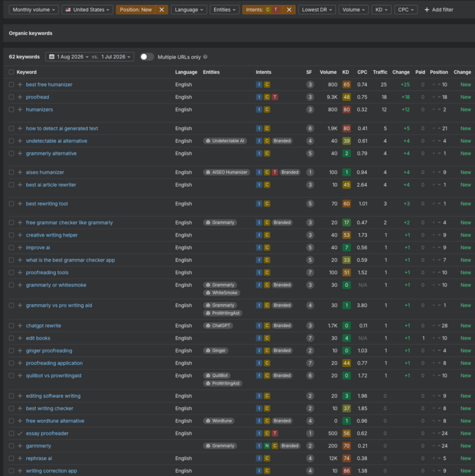Expand the best ai article rewriter row

tap(20, 185)
